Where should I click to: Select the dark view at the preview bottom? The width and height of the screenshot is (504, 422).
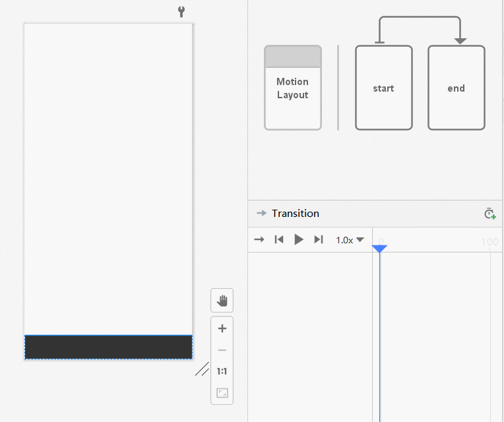point(108,347)
